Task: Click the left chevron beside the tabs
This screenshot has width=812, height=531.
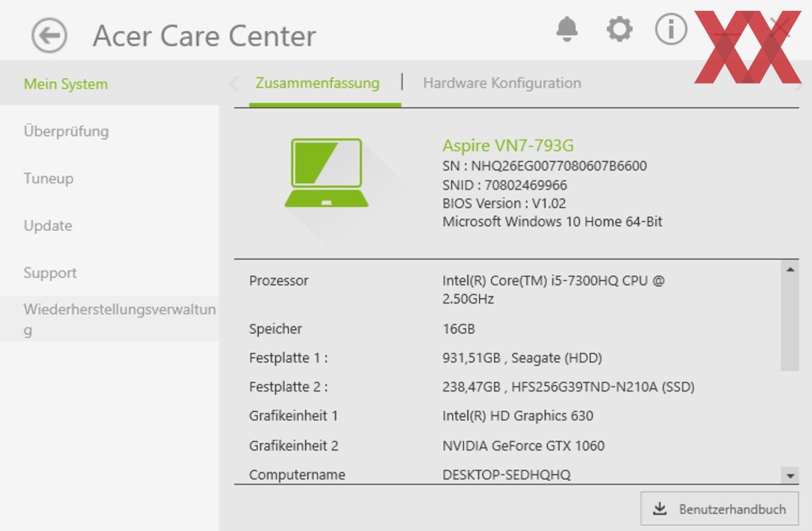Action: (x=234, y=84)
